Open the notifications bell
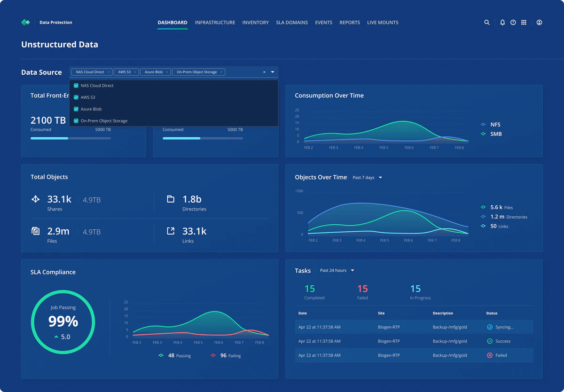 tap(502, 23)
